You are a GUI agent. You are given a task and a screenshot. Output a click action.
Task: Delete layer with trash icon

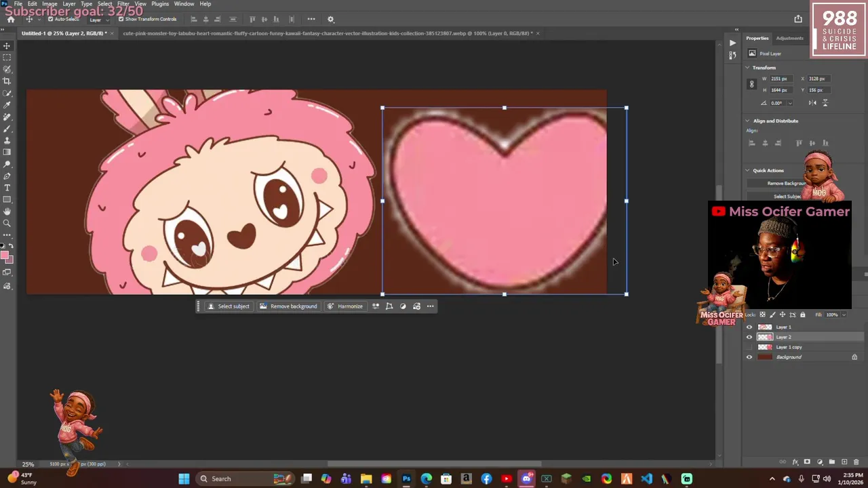point(856,462)
